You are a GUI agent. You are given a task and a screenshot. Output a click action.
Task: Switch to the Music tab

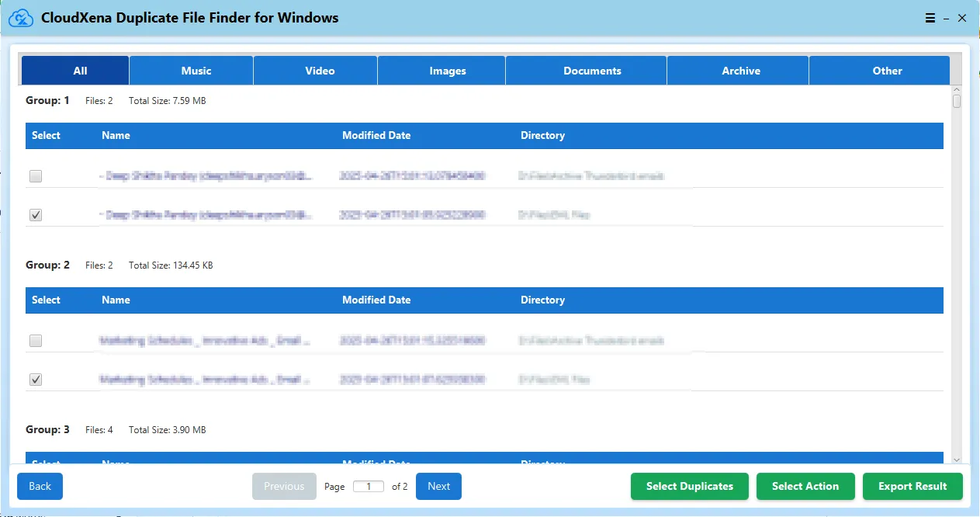196,71
